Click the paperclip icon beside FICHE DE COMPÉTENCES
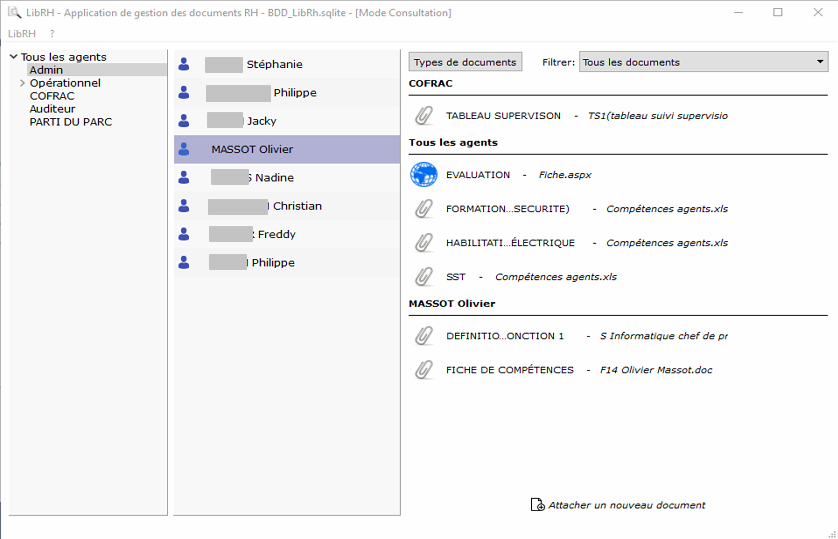 coord(424,370)
